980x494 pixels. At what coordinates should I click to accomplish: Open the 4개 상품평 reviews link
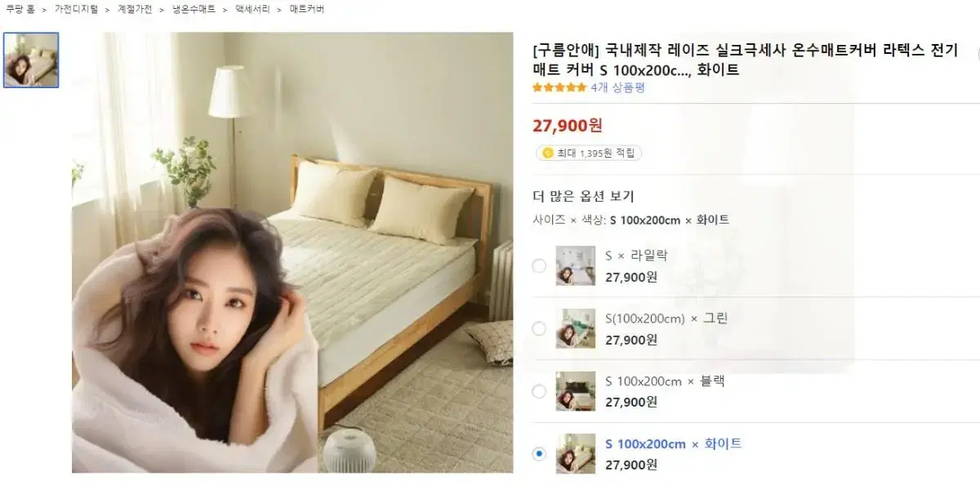click(617, 87)
